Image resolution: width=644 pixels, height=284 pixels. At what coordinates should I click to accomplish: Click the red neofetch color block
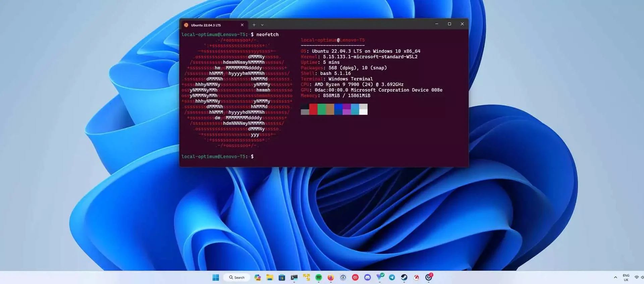313,109
